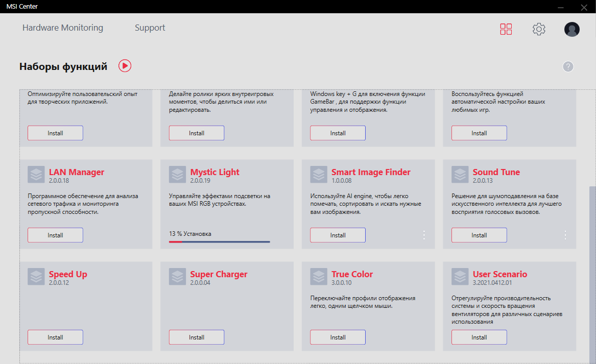Switch to Hardware Monitoring tab
Viewport: 596px width, 364px height.
[x=63, y=28]
